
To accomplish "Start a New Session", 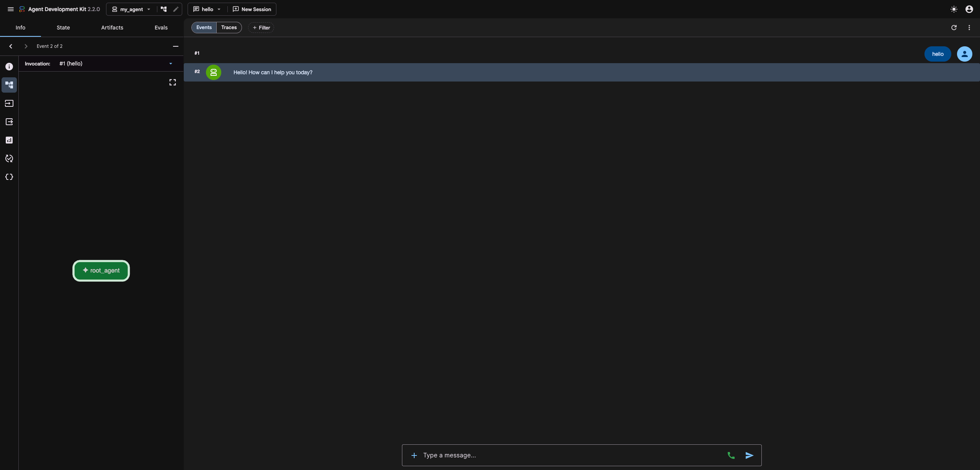I will 252,9.
